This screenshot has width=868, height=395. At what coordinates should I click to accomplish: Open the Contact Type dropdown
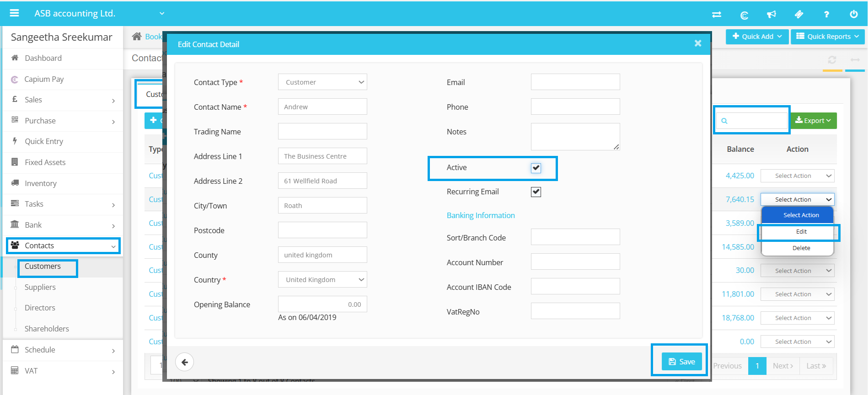tap(322, 82)
